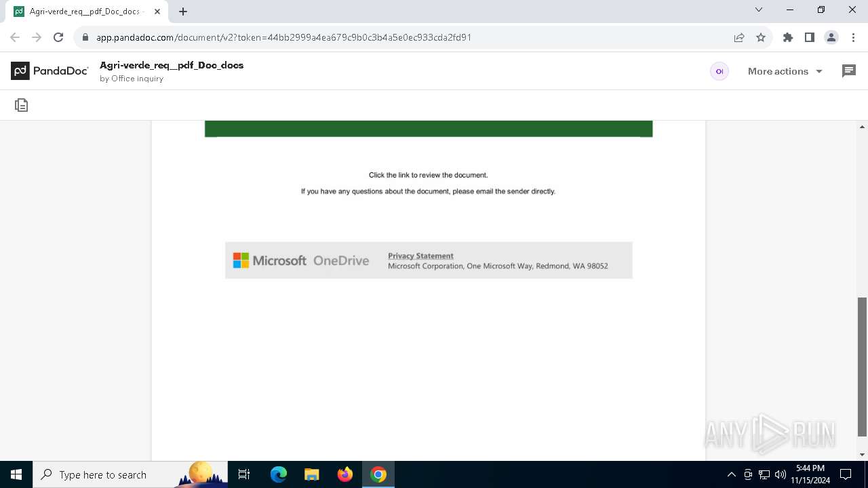Image resolution: width=868 pixels, height=488 pixels.
Task: Open the Privacy Statement link
Action: pyautogui.click(x=420, y=256)
